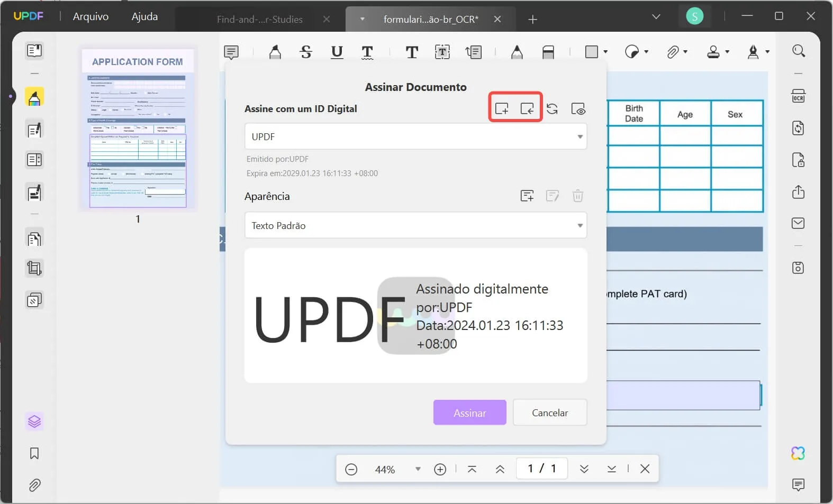
Task: Select the Strikethrough tool
Action: pos(306,52)
